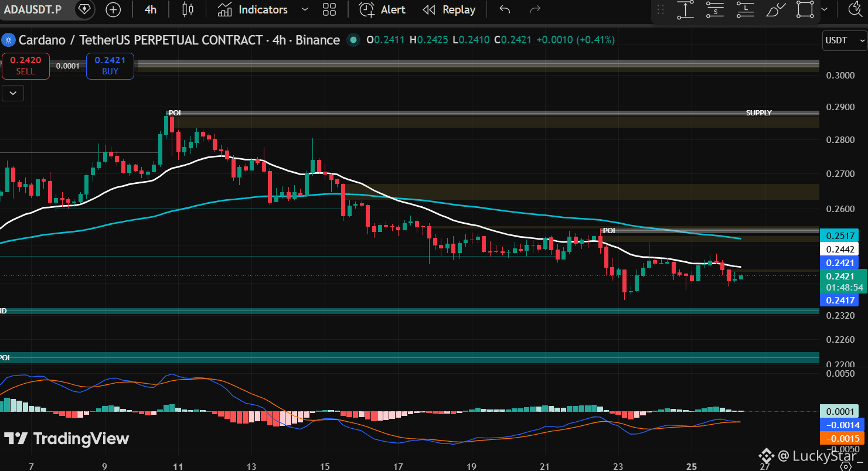Start bar Replay mode
Viewport: 868px width, 471px height.
(x=450, y=9)
